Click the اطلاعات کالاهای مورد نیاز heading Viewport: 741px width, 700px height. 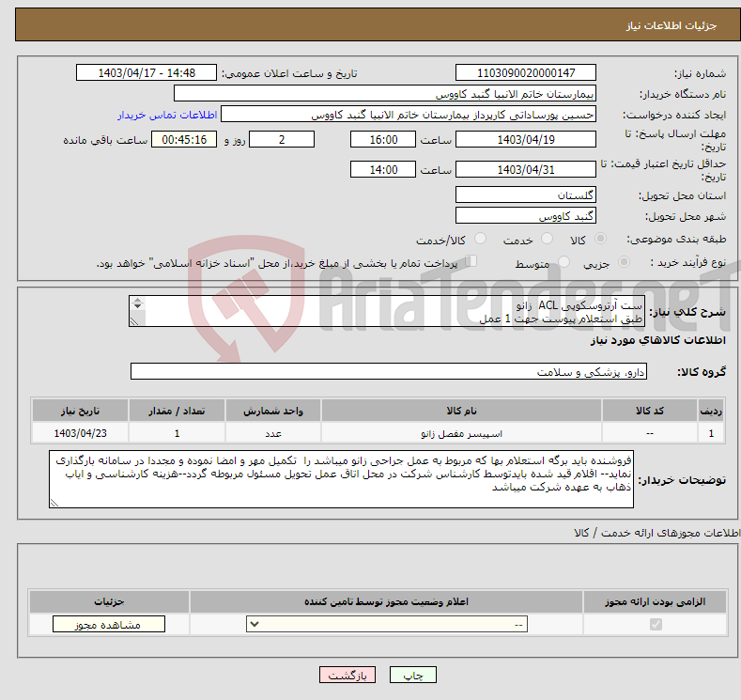657,340
